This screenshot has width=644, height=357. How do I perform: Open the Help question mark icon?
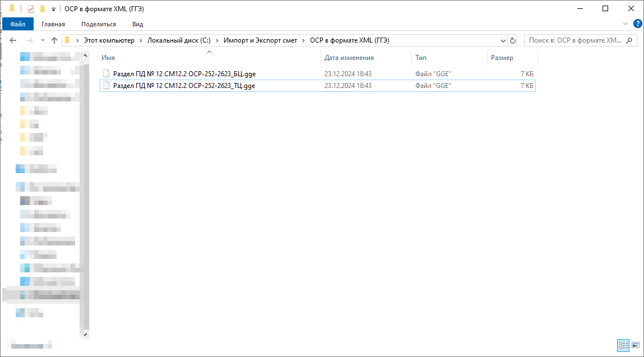637,24
